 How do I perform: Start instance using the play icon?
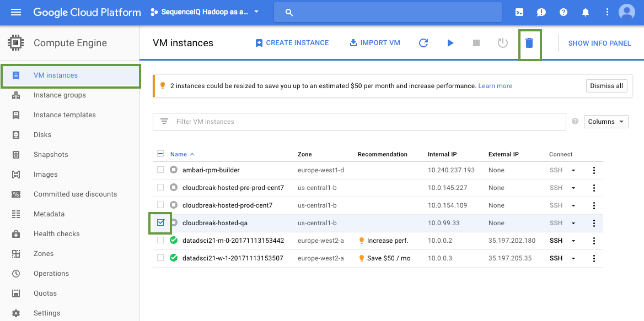click(x=450, y=42)
